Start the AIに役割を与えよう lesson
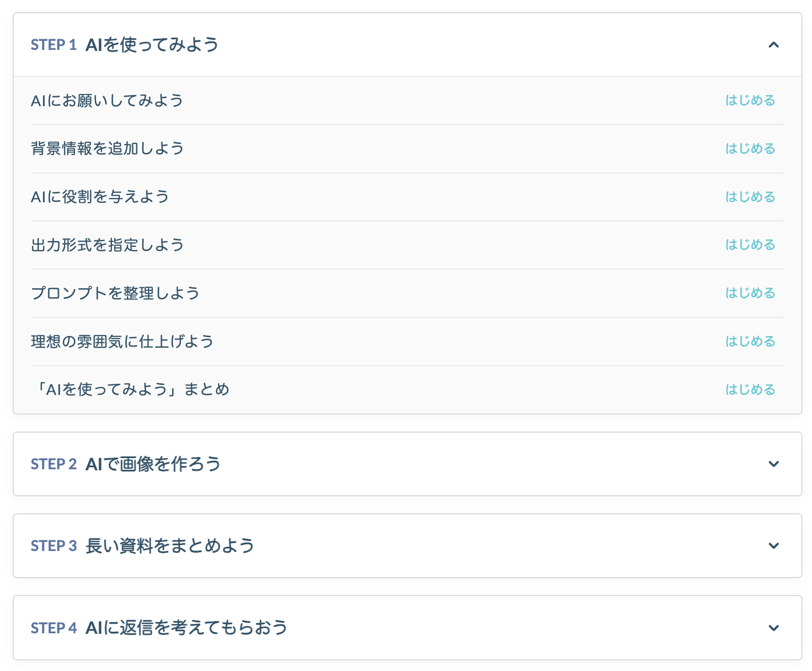The image size is (812, 671). point(750,196)
